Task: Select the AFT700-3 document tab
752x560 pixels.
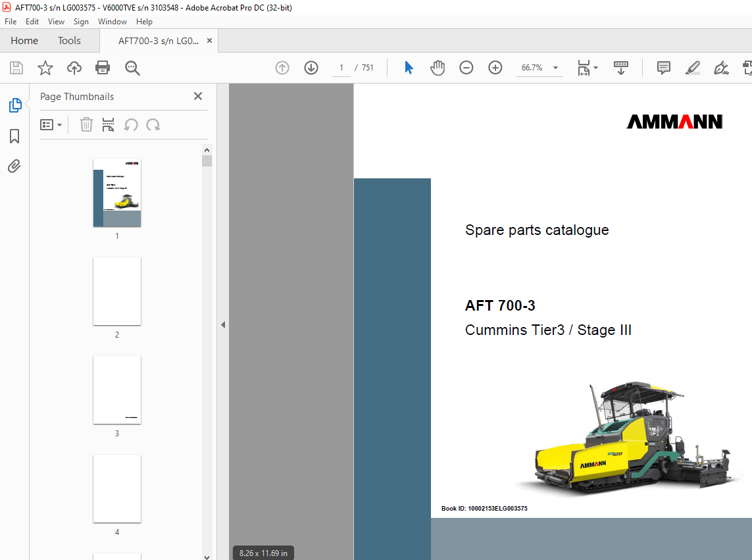Action: (x=159, y=41)
